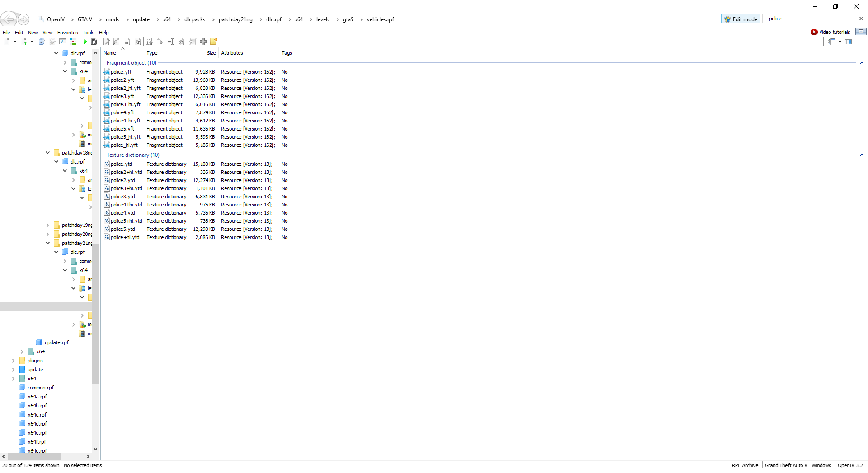Navigate to GTA V in the breadcrumb

85,19
